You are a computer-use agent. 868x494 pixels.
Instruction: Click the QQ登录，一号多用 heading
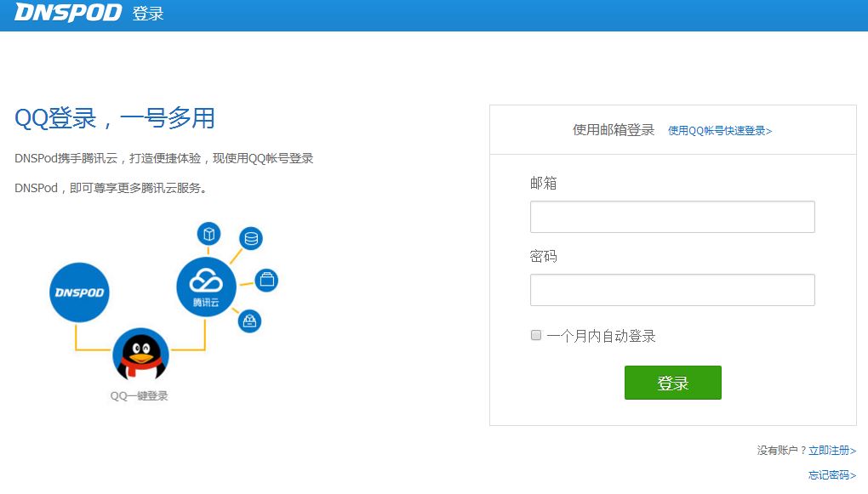coord(115,118)
